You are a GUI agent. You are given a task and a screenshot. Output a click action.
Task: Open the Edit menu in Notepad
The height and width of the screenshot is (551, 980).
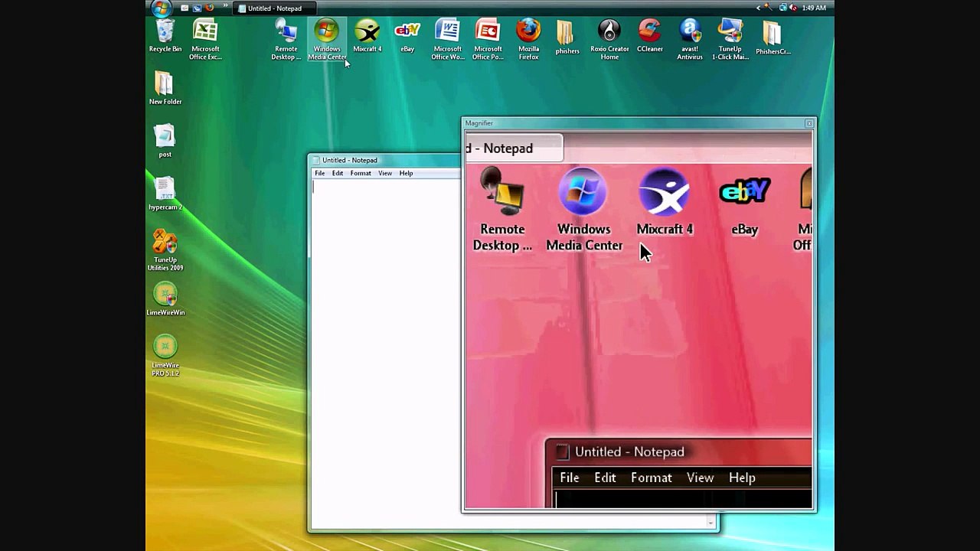[338, 173]
